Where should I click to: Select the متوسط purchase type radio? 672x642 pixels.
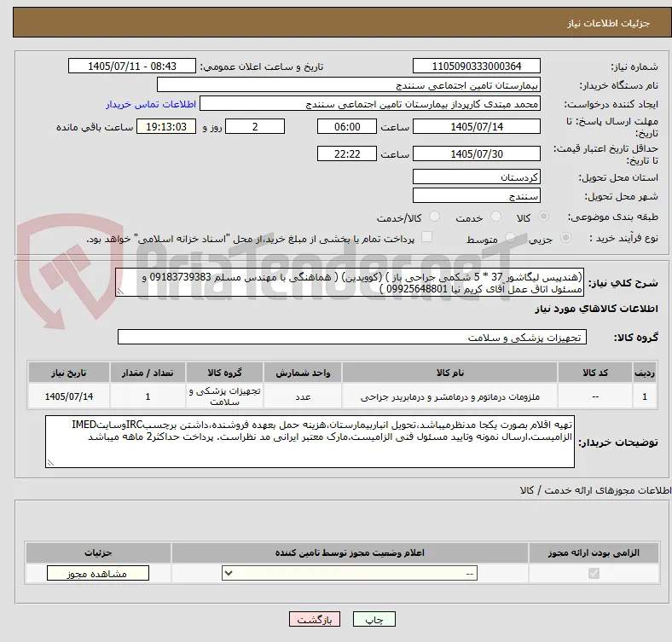[x=511, y=237]
